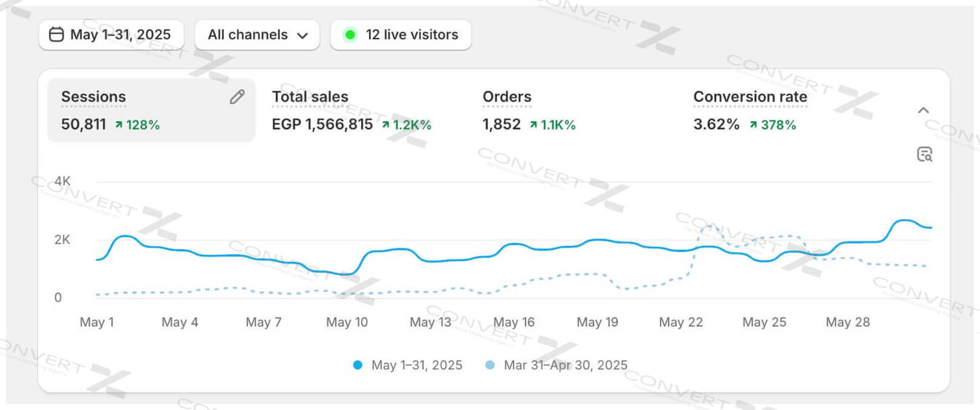
Task: Click the Sessions increase arrow icon
Action: pyautogui.click(x=119, y=125)
